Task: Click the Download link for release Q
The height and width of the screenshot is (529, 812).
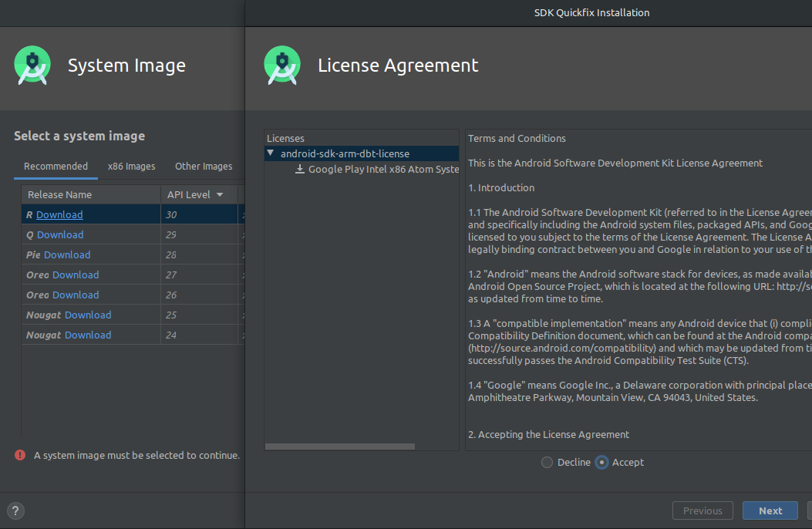Action: coord(60,235)
